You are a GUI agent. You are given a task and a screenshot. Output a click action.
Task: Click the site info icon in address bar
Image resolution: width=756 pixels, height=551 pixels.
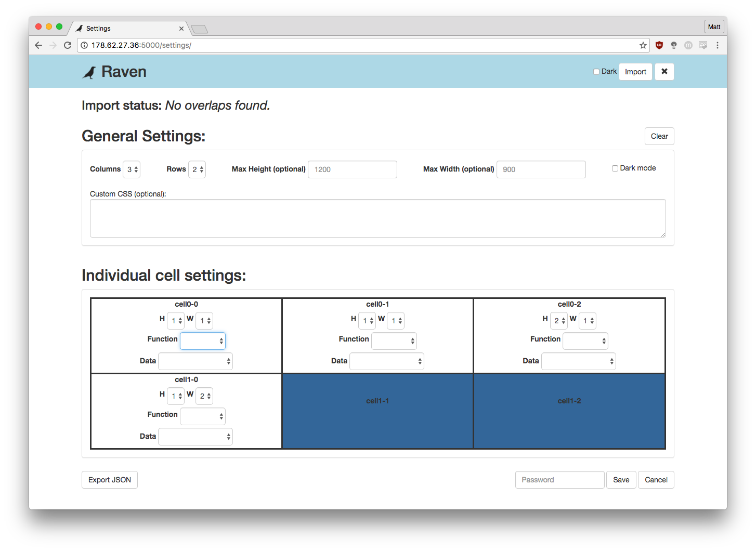point(84,45)
